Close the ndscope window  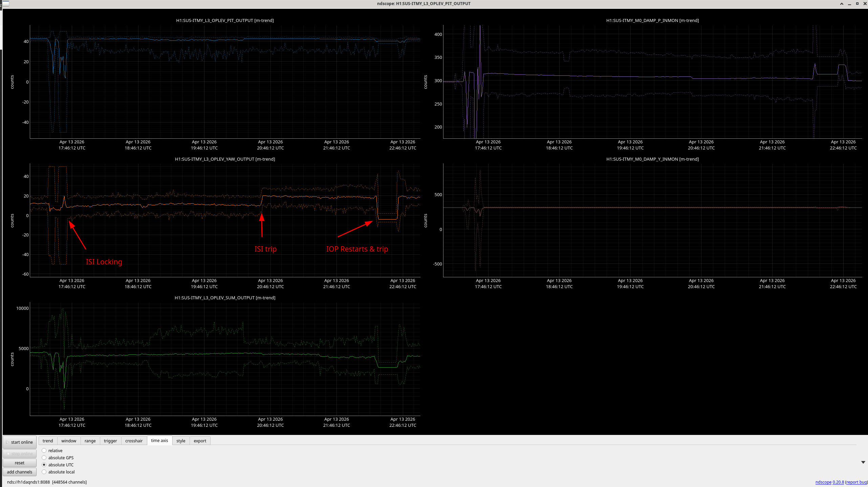[x=865, y=4]
